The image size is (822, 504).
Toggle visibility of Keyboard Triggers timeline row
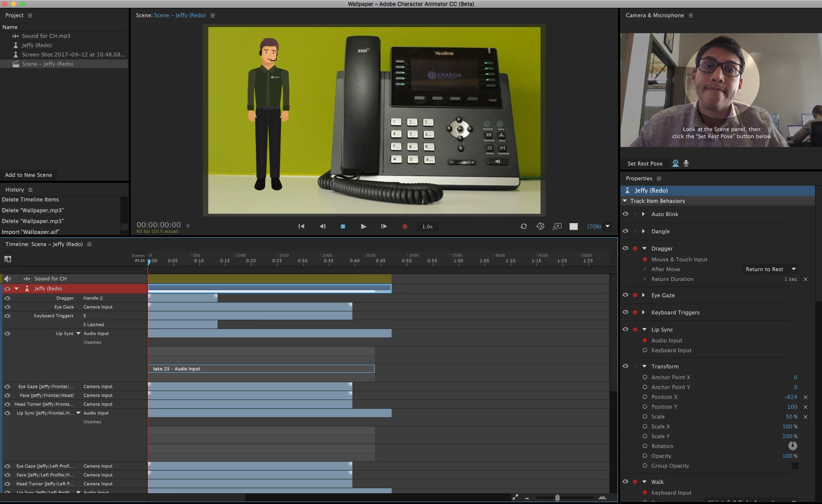pos(7,316)
